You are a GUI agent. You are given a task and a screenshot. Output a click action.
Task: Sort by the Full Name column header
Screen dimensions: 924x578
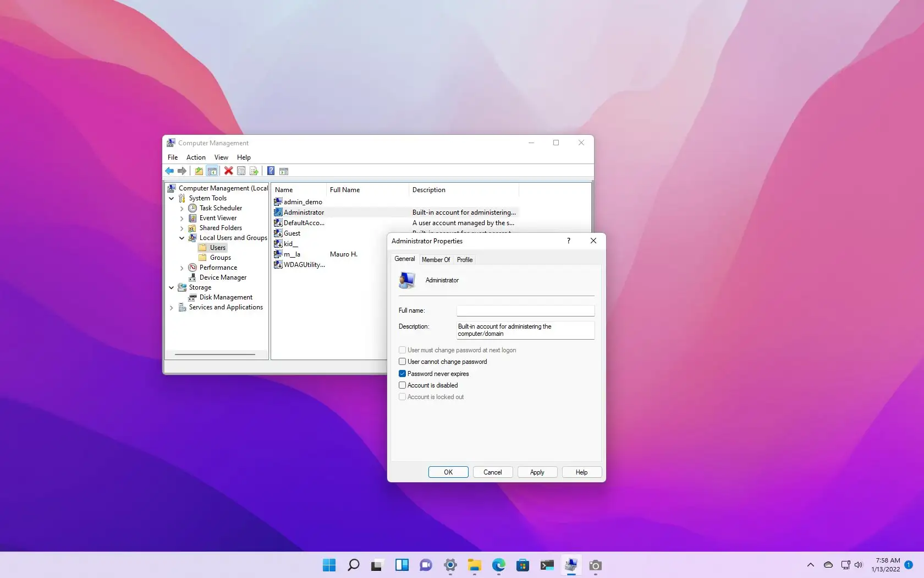(x=367, y=190)
